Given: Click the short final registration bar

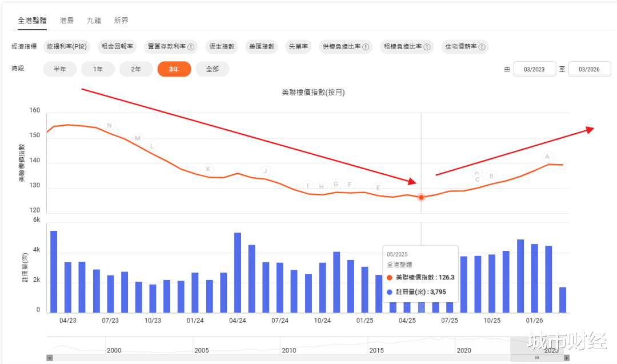Looking at the screenshot, I should (563, 300).
